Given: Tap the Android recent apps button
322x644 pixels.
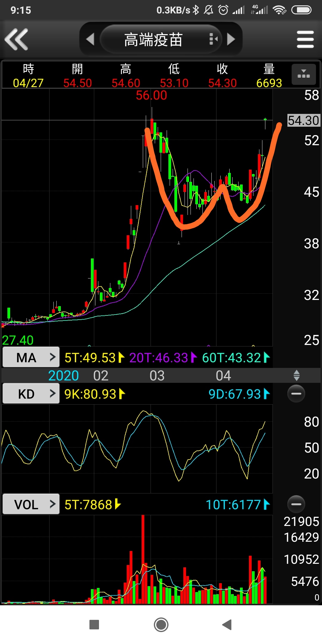Looking at the screenshot, I should [x=94, y=625].
